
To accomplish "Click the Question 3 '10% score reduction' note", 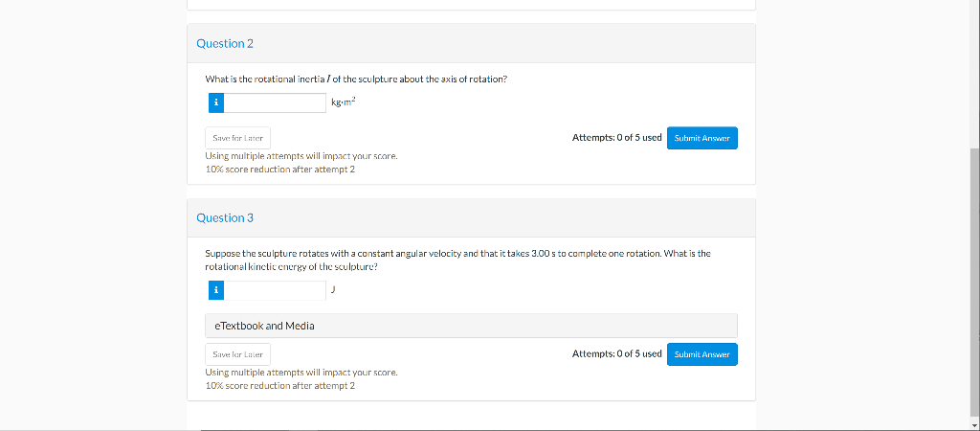I will click(x=280, y=385).
